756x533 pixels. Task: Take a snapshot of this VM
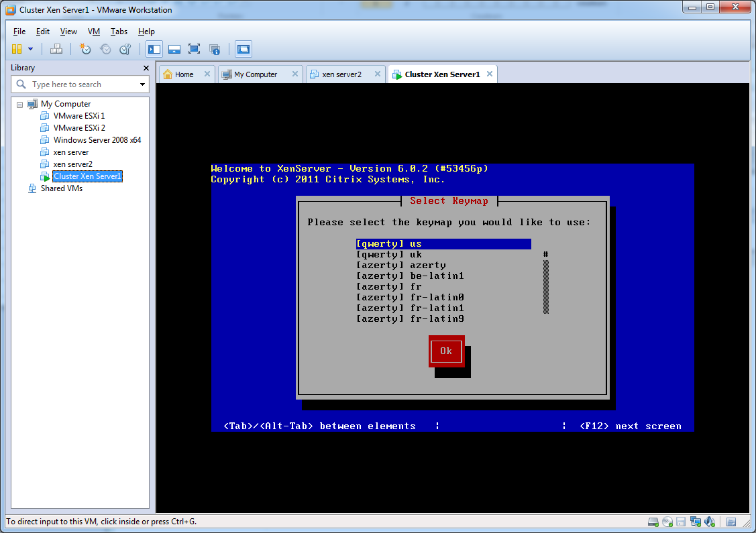(85, 49)
